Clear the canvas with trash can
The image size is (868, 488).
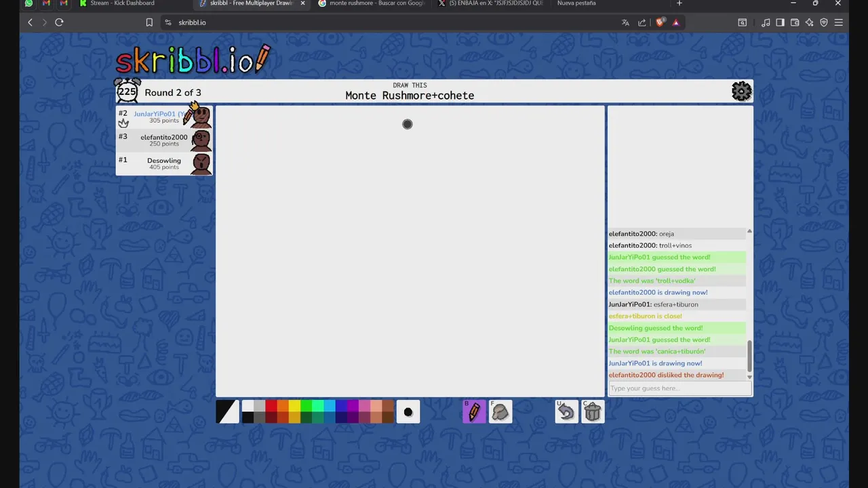593,411
